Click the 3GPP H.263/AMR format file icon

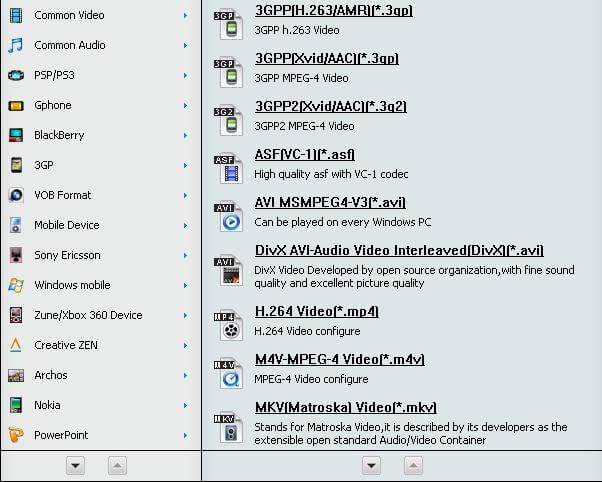tap(229, 25)
